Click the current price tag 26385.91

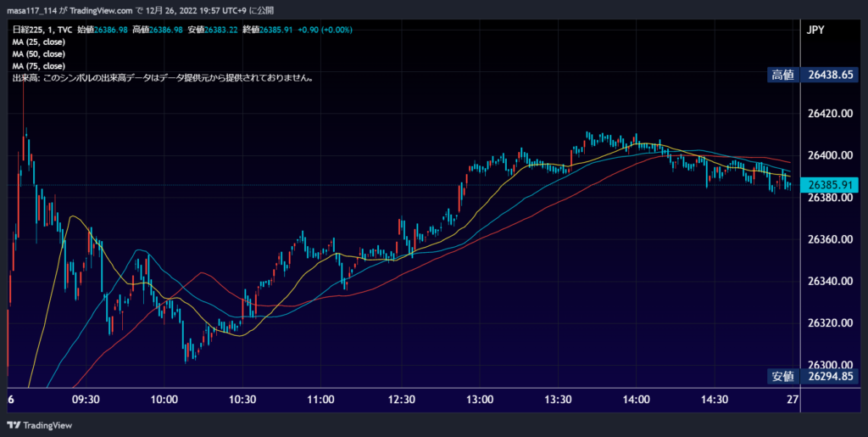click(831, 184)
